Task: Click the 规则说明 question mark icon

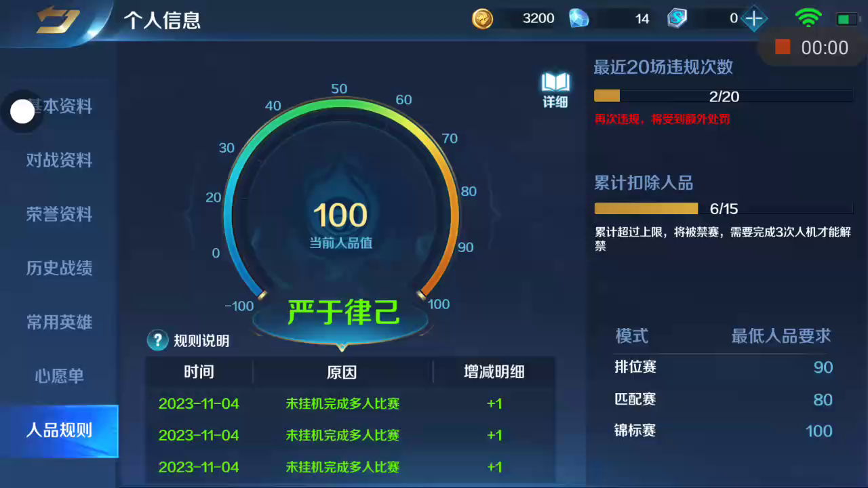Action: tap(157, 340)
